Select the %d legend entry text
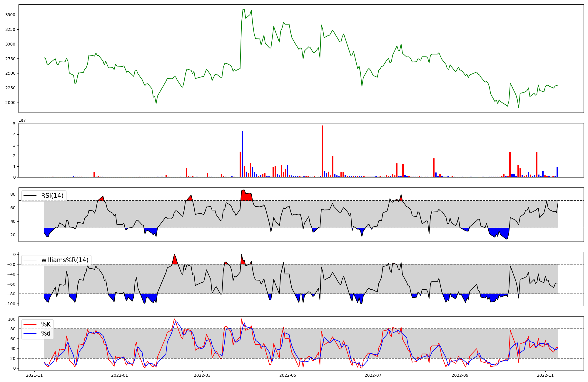 coord(46,334)
